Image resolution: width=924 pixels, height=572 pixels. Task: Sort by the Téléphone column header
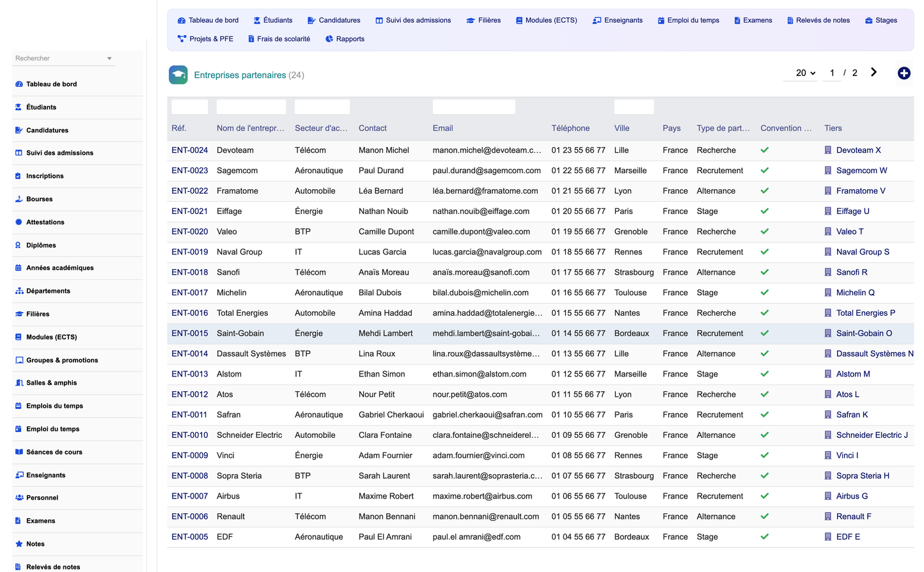point(570,128)
